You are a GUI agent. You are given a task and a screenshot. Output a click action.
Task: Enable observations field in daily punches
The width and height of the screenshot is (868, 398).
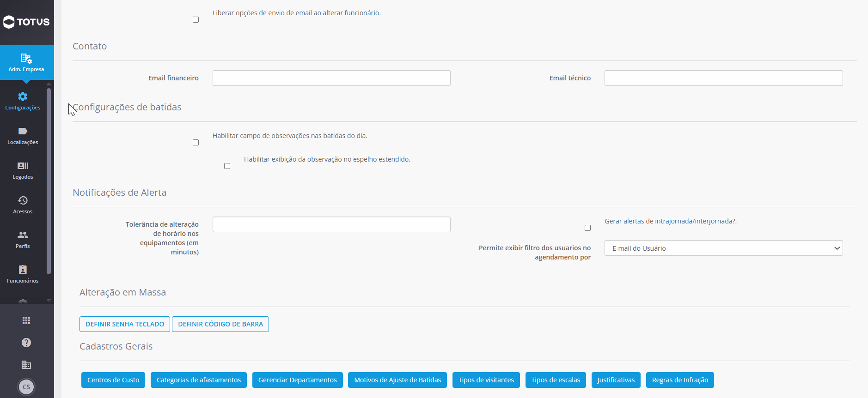[x=196, y=143]
